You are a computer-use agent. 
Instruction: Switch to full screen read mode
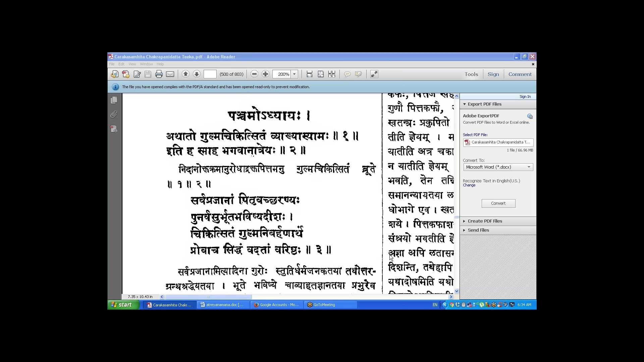(374, 74)
